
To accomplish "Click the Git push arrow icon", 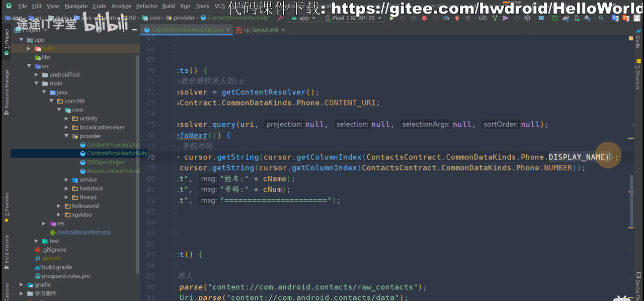I will tap(506, 18).
